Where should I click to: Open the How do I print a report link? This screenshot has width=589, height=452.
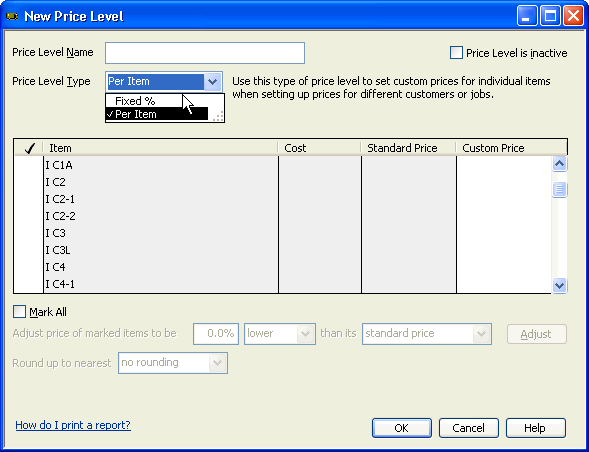[73, 425]
